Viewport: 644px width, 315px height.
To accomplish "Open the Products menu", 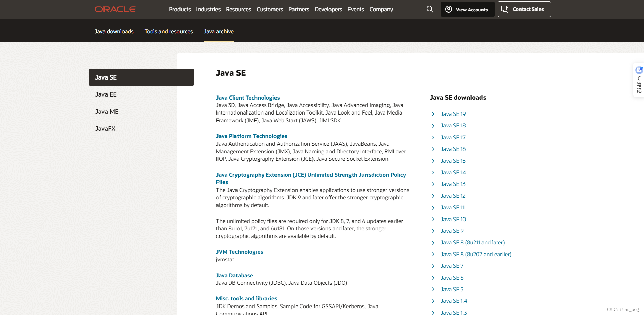I will point(180,9).
